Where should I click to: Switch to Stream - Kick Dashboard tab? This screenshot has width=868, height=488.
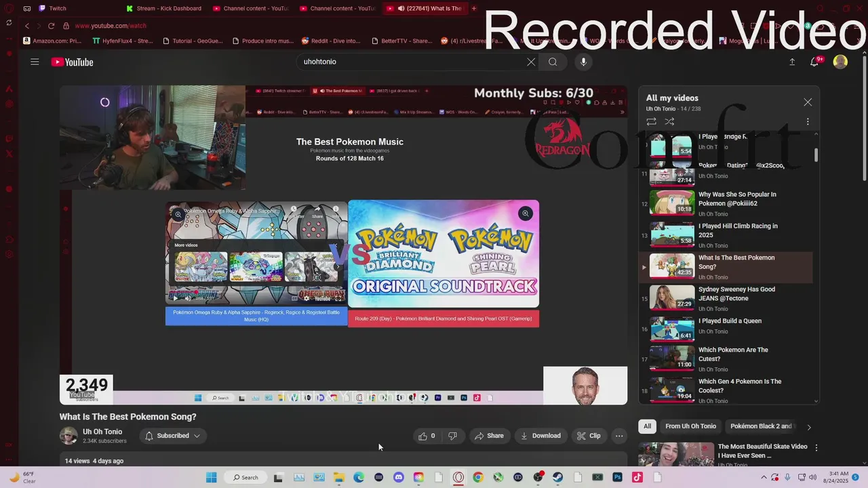(164, 8)
